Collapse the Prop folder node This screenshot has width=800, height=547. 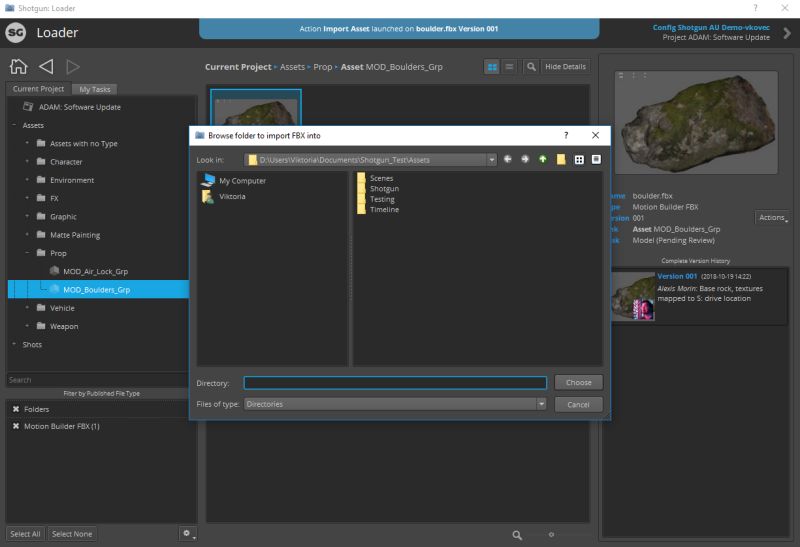pyautogui.click(x=27, y=253)
